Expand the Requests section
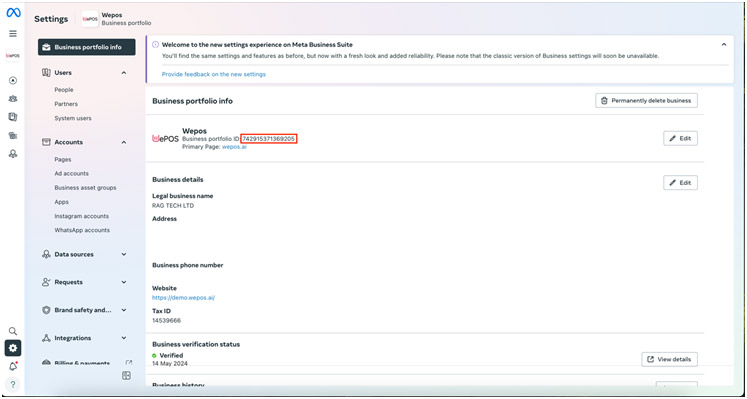This screenshot has height=399, width=747. [x=124, y=282]
